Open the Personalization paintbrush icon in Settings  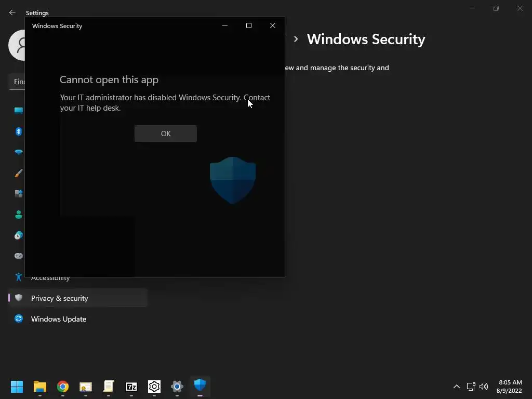pyautogui.click(x=19, y=173)
